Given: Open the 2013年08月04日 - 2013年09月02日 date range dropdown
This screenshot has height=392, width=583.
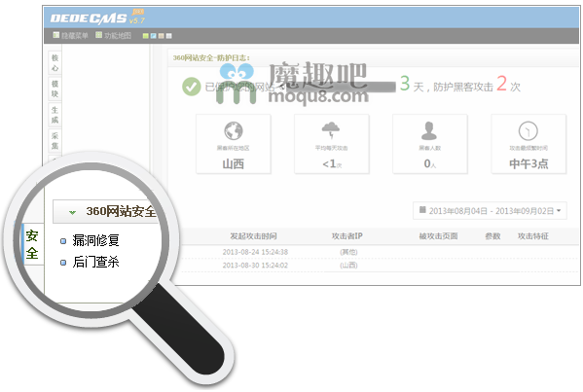Looking at the screenshot, I should pyautogui.click(x=490, y=211).
